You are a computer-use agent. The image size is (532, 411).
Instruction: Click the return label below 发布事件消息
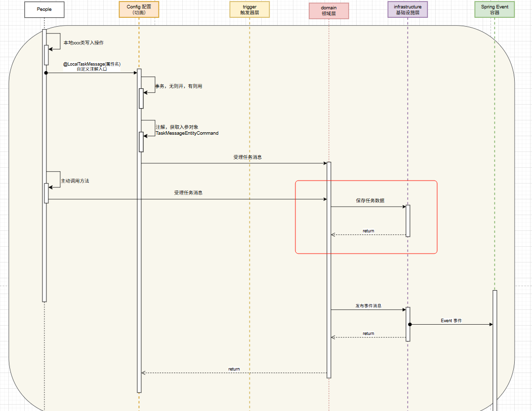pos(368,334)
